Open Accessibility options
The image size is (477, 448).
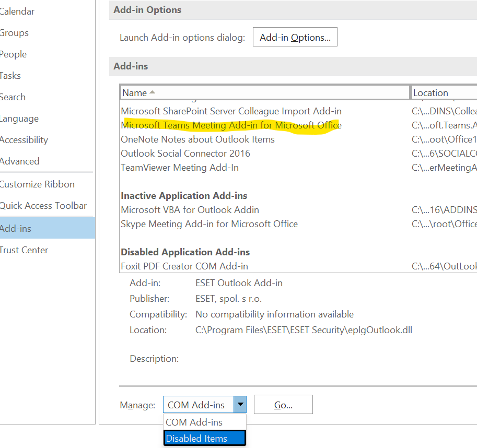tap(24, 140)
